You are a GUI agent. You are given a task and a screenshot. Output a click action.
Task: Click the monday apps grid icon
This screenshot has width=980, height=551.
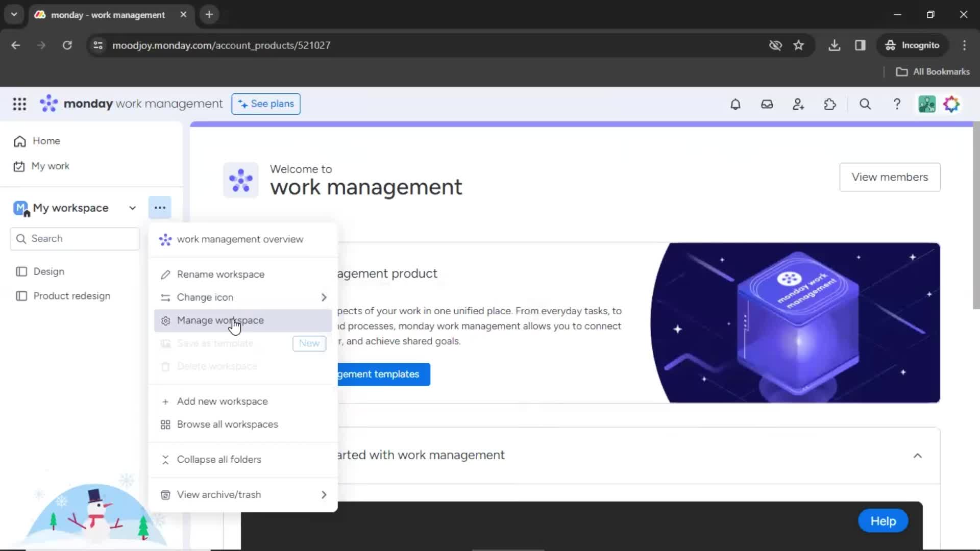click(19, 104)
